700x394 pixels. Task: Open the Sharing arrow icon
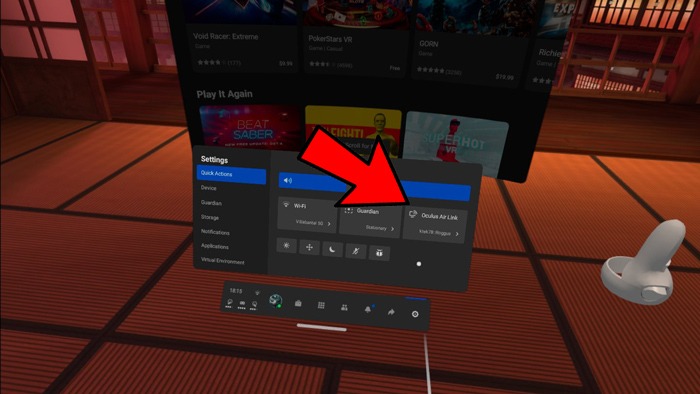pyautogui.click(x=391, y=312)
